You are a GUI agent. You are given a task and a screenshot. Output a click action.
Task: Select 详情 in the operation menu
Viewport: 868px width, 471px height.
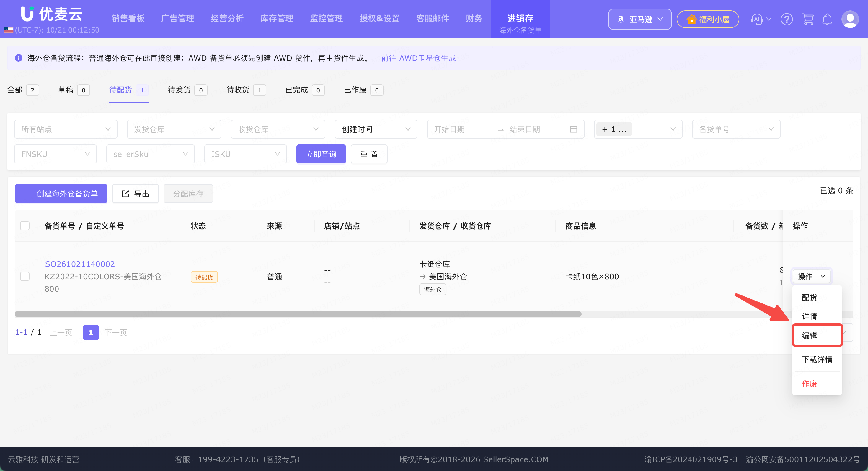coord(817,316)
